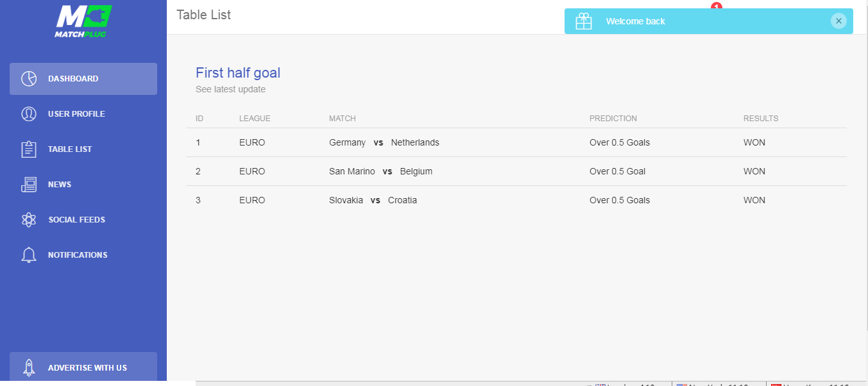Click the Social Feeds atom icon
Screen dimensions: 868x386
[x=29, y=220]
